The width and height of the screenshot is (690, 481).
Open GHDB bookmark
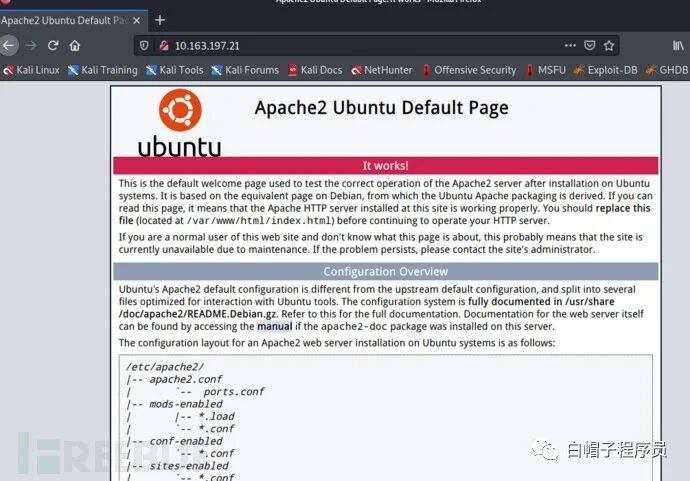coord(667,70)
